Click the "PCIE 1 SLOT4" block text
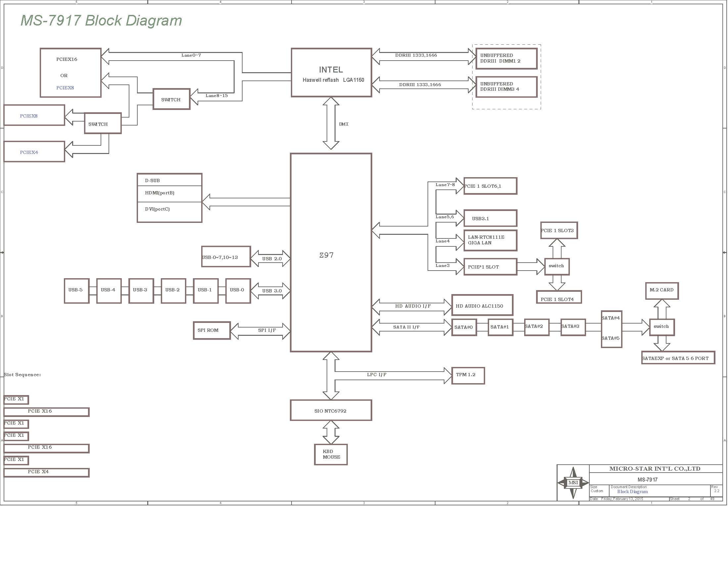 (557, 299)
